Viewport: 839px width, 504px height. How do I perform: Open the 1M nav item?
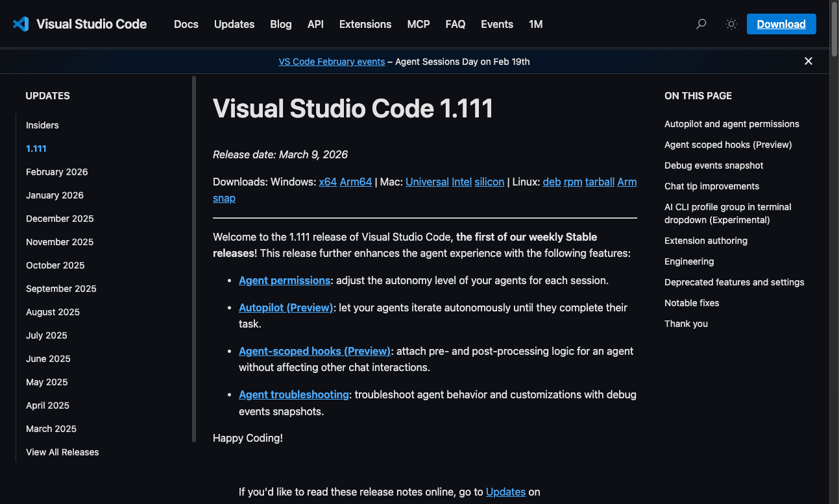536,24
